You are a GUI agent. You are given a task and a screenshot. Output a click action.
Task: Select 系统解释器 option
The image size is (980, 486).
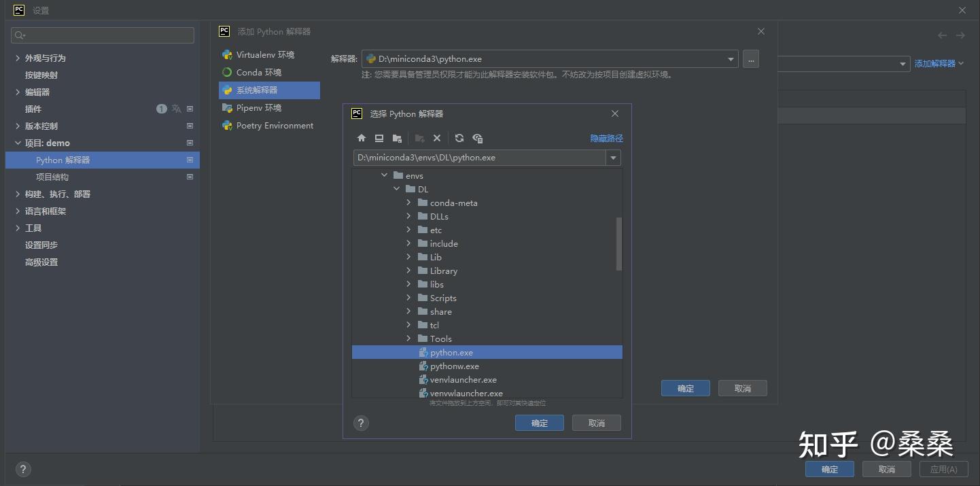coord(269,90)
